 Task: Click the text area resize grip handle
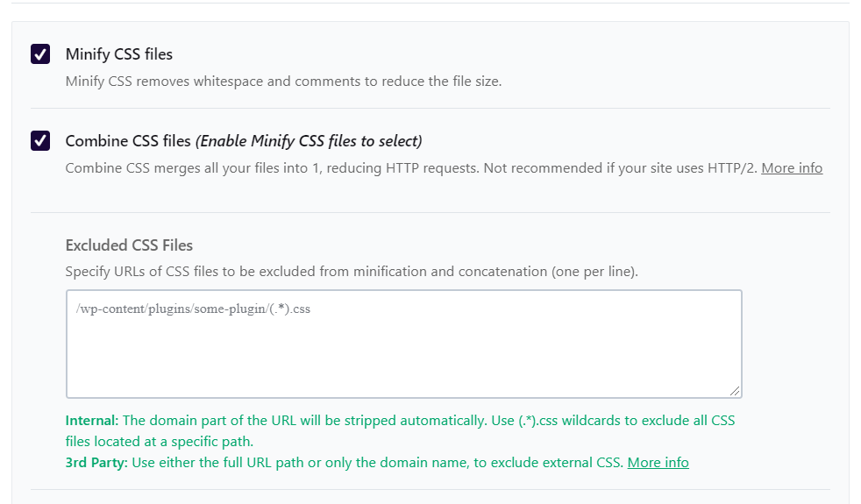[x=735, y=391]
